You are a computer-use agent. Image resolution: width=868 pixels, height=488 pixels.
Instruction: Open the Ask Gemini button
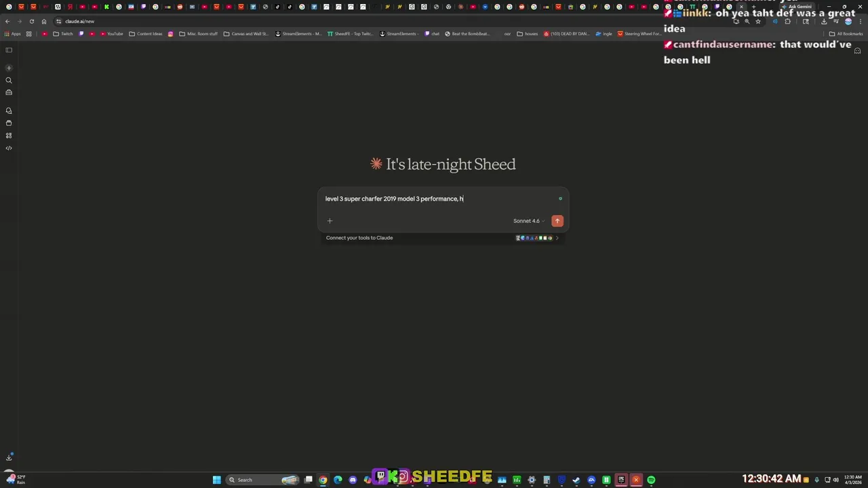click(x=796, y=7)
